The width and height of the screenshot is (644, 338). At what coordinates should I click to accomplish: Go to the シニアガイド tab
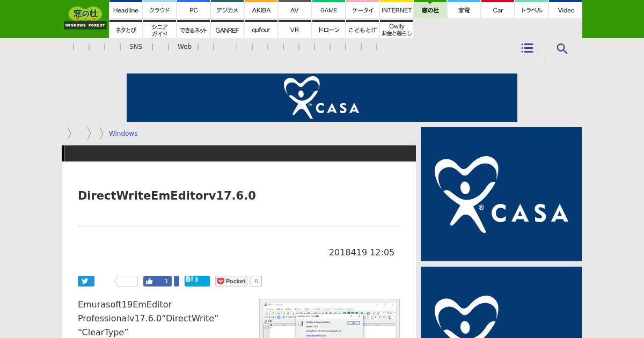pos(159,30)
